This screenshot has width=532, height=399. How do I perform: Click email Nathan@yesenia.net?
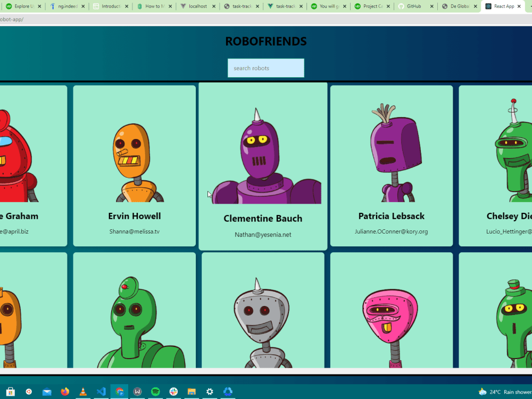point(263,235)
